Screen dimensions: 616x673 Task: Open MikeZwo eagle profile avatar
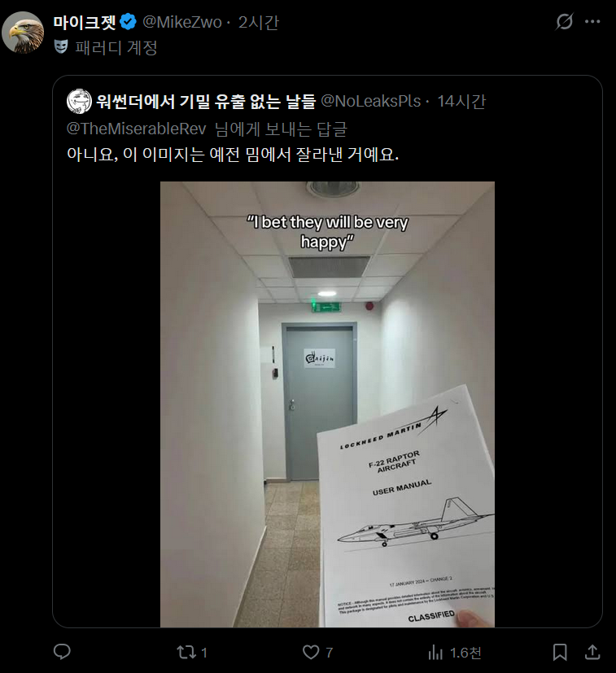tap(23, 33)
